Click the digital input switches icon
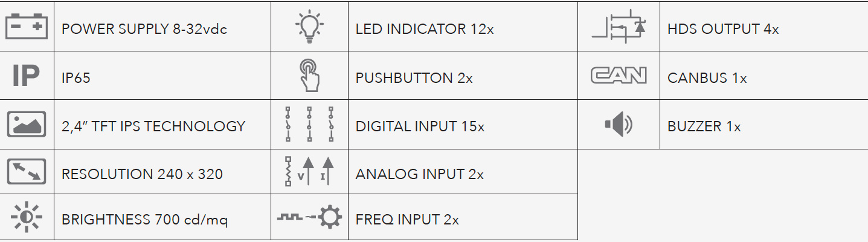Image resolution: width=868 pixels, height=242 pixels. [309, 124]
